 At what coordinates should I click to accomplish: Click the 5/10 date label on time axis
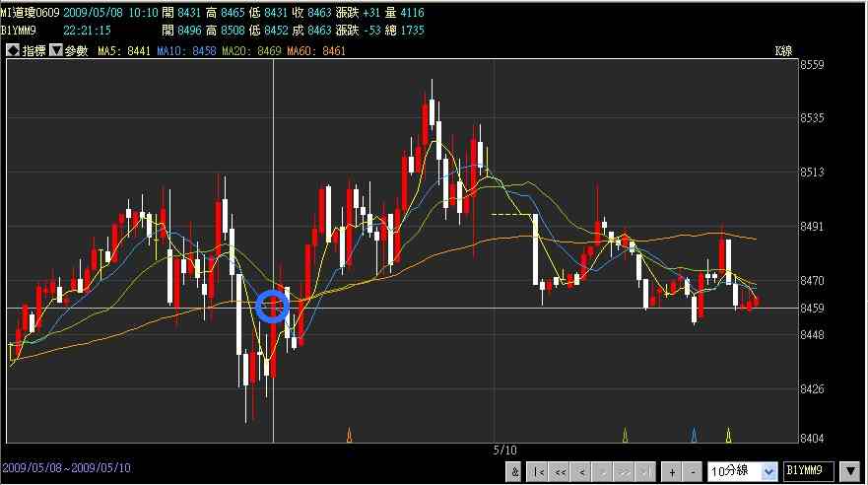[504, 450]
